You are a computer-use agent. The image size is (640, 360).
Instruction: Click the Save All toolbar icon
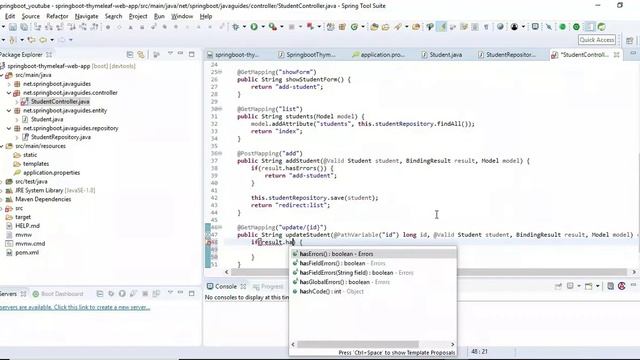(24, 27)
